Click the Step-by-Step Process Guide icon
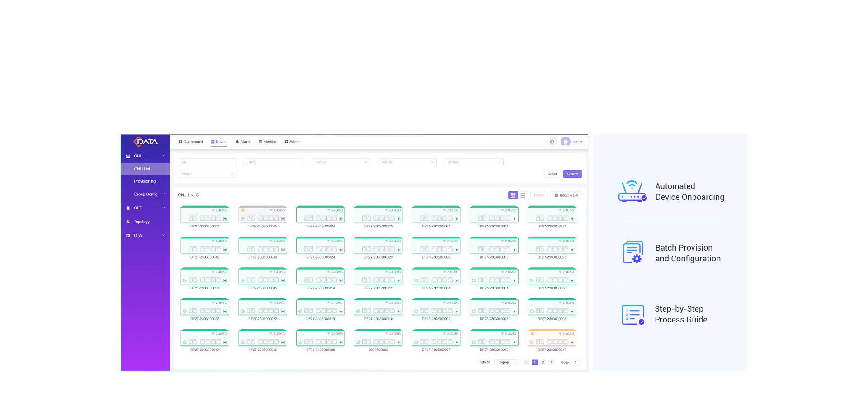868x407 pixels. (633, 315)
